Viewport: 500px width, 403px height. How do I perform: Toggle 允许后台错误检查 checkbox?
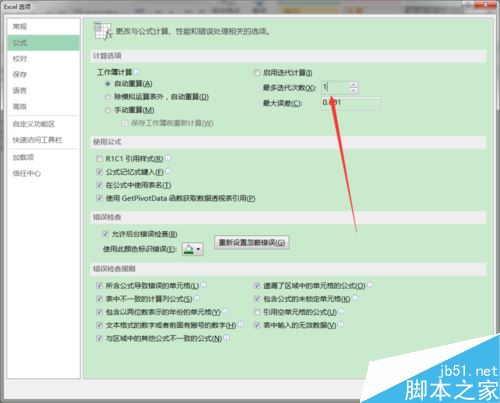pyautogui.click(x=105, y=234)
